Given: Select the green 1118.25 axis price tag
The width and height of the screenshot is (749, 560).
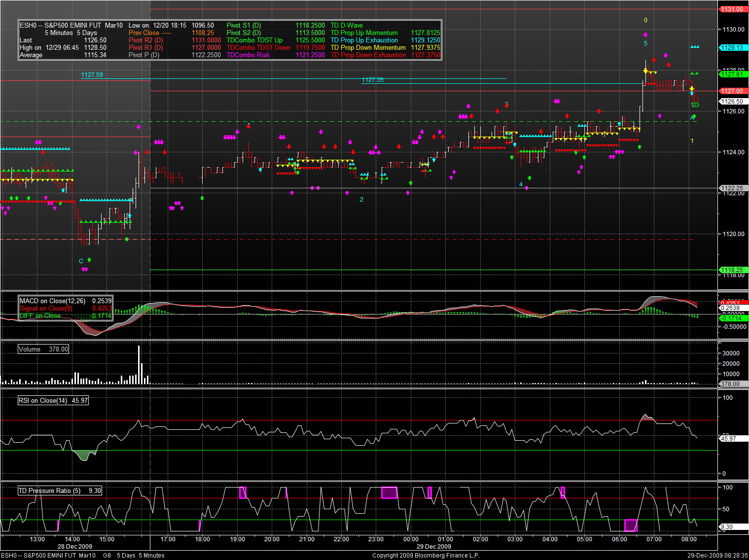Looking at the screenshot, I should tap(733, 270).
